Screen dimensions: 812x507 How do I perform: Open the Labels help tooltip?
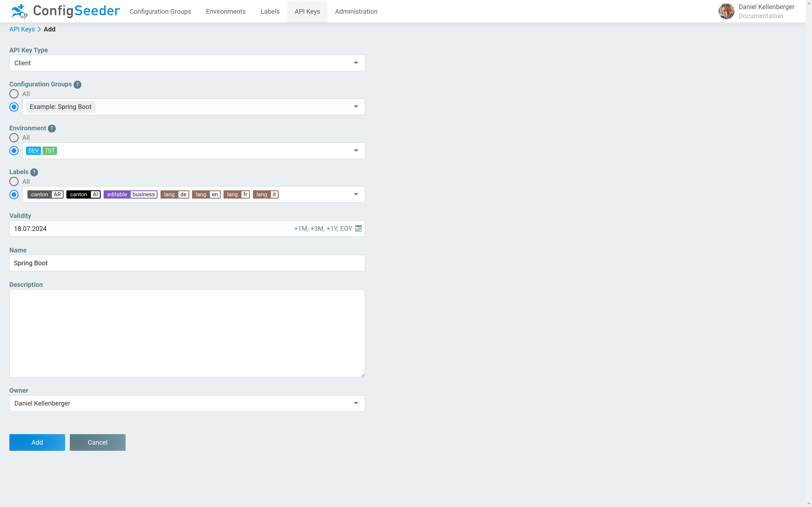(x=34, y=172)
